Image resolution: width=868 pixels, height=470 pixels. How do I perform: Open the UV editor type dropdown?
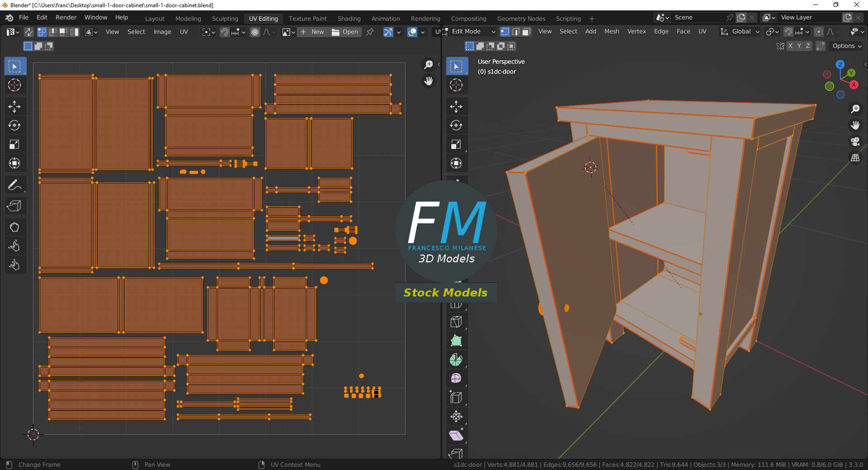click(12, 32)
